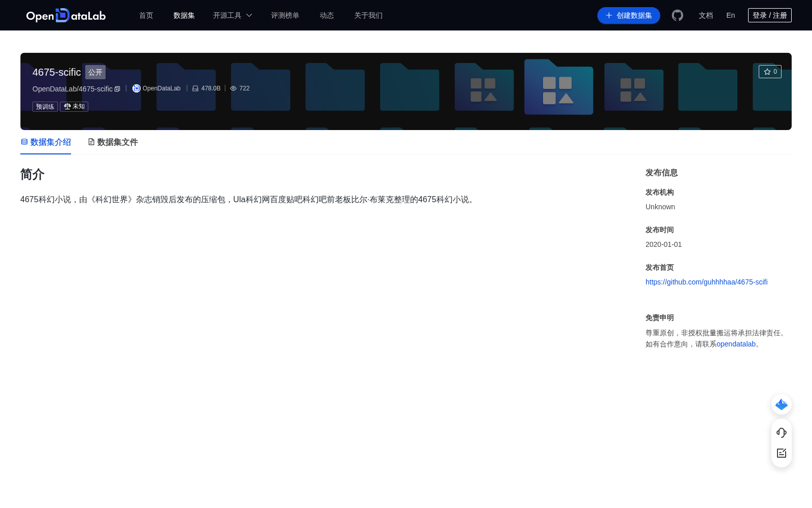
Task: Open 评测榜单 navigation item
Action: click(x=285, y=15)
